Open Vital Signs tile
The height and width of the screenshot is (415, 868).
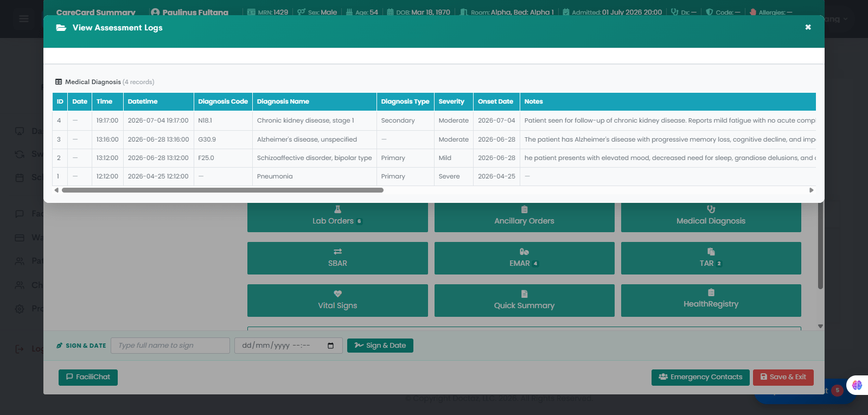[337, 301]
